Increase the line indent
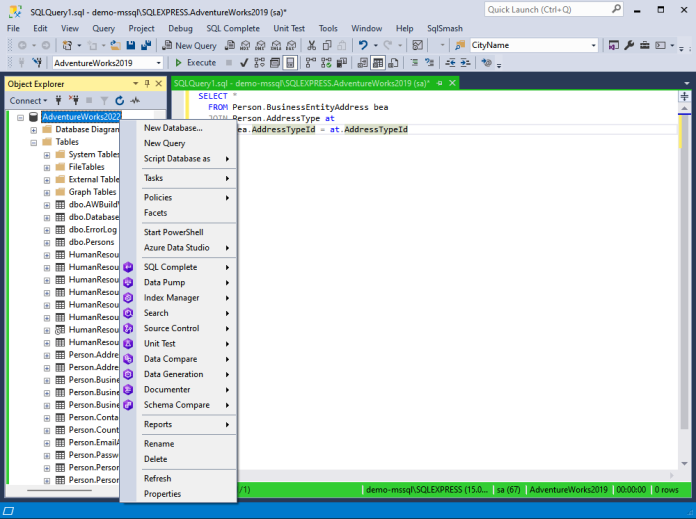The image size is (696, 519). (465, 63)
